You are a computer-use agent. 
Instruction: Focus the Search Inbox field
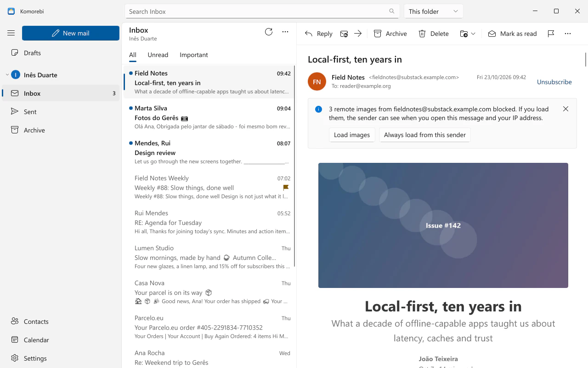[x=262, y=11]
